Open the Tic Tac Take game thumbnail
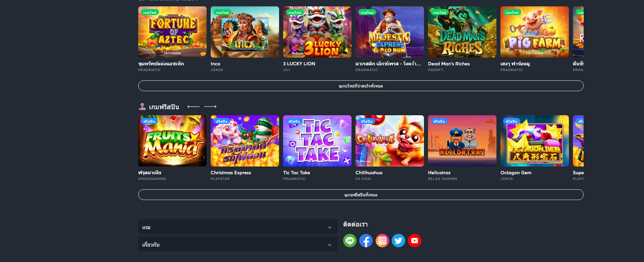 pyautogui.click(x=317, y=141)
